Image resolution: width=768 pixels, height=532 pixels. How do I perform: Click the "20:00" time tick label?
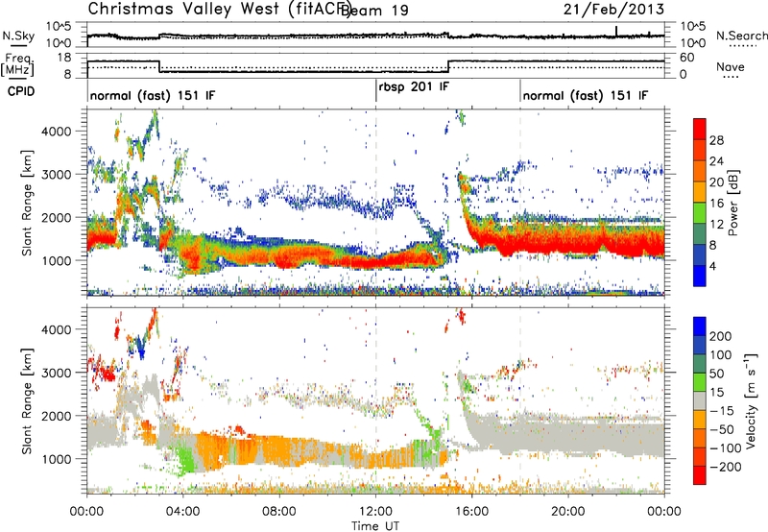coord(567,512)
